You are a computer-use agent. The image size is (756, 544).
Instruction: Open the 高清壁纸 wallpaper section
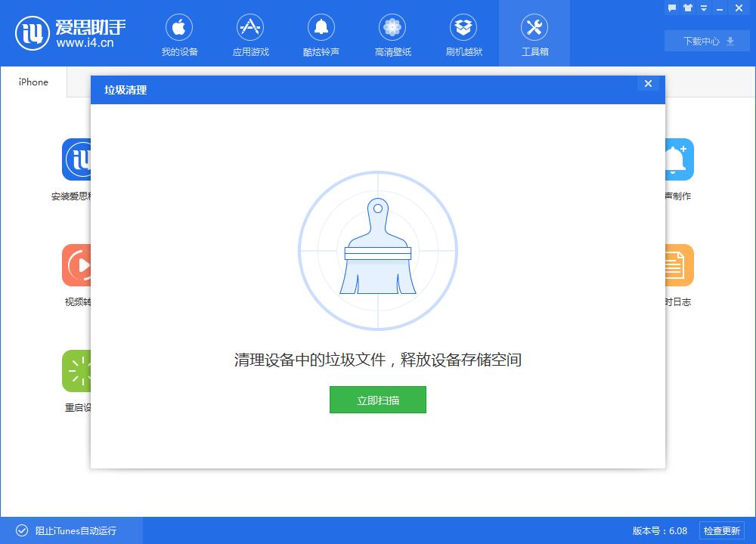(392, 34)
